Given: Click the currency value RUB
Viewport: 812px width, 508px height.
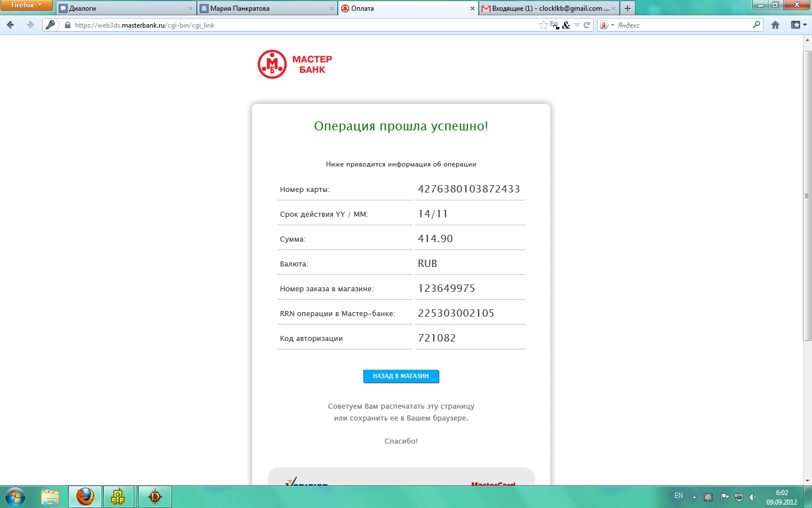Looking at the screenshot, I should point(427,264).
